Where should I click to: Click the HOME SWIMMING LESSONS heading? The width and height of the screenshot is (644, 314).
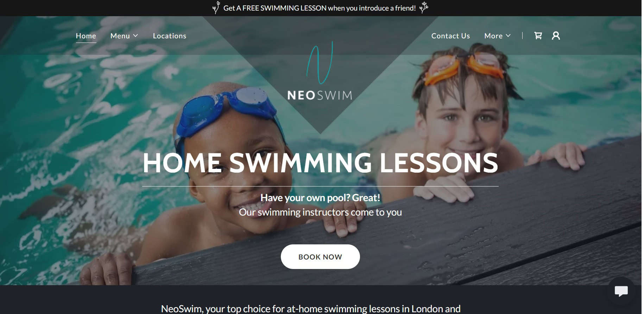tap(320, 163)
